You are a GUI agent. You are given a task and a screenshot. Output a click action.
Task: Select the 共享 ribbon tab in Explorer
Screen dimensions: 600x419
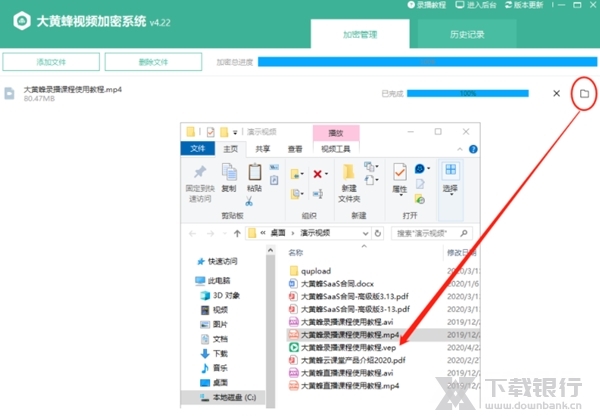point(262,149)
